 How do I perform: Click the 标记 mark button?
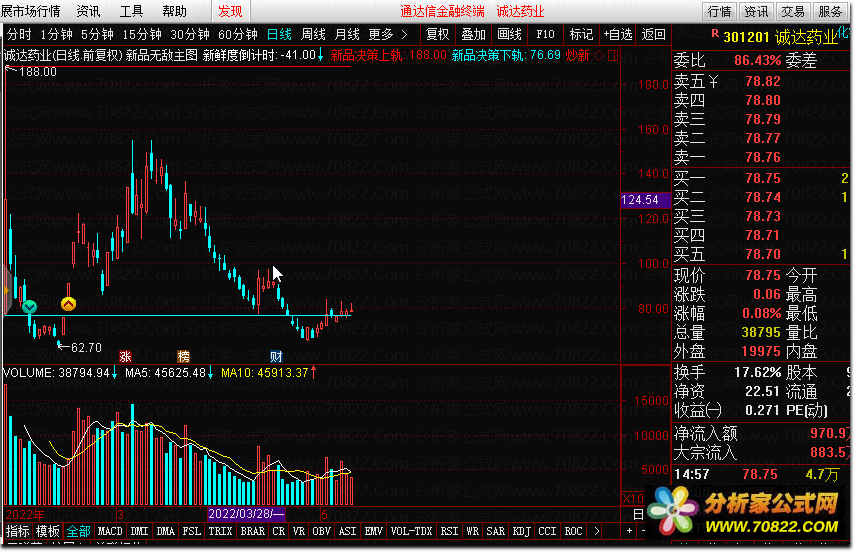(x=581, y=34)
